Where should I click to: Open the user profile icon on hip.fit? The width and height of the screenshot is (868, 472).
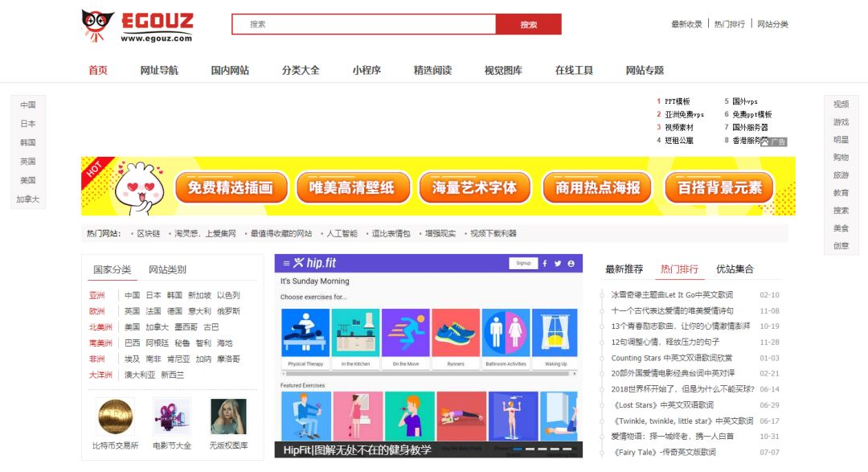(571, 263)
